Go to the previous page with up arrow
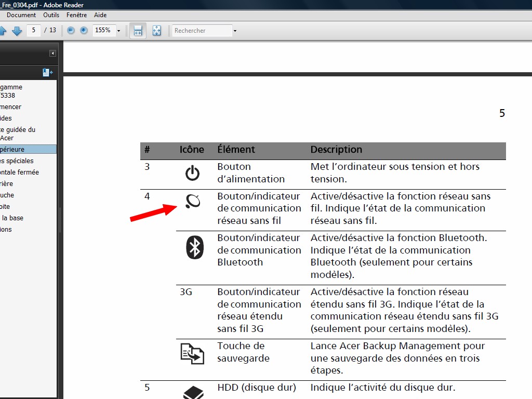Image resolution: width=532 pixels, height=399 pixels. [x=3, y=31]
